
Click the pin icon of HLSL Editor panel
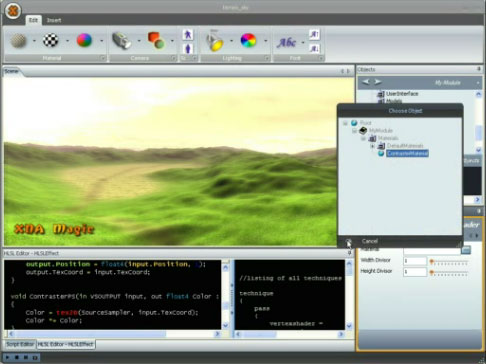pyautogui.click(x=349, y=253)
